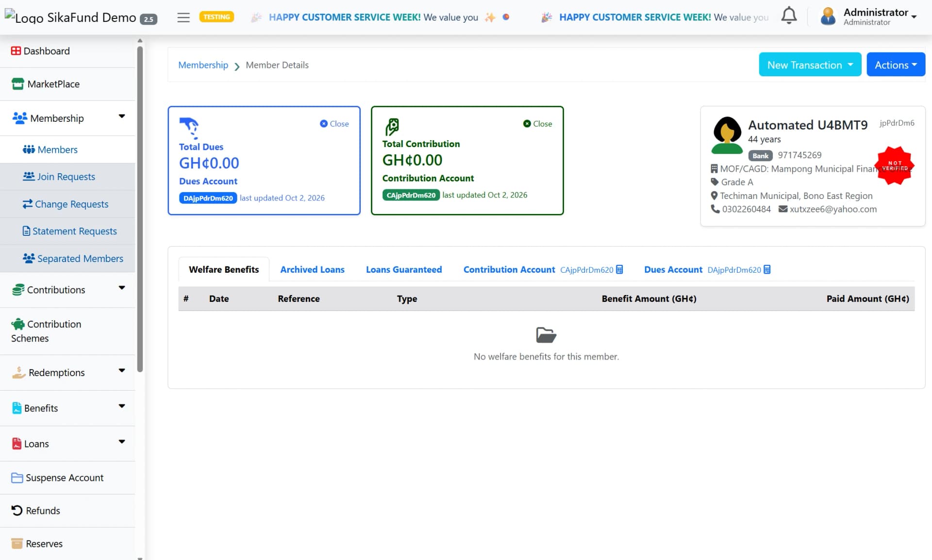This screenshot has width=932, height=560.
Task: Click the Refunds undo icon
Action: tap(17, 511)
